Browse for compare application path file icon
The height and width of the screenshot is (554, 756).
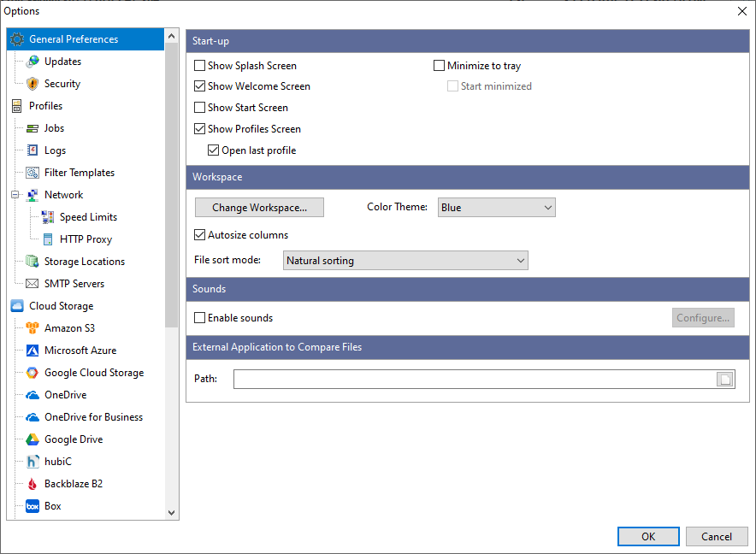click(x=725, y=379)
